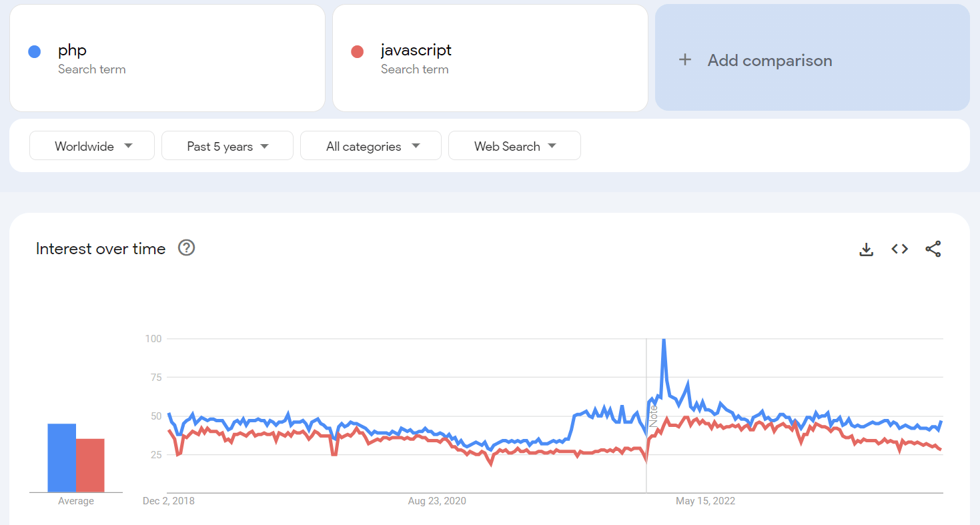This screenshot has height=525, width=980.
Task: Open the All categories dropdown
Action: click(x=370, y=145)
